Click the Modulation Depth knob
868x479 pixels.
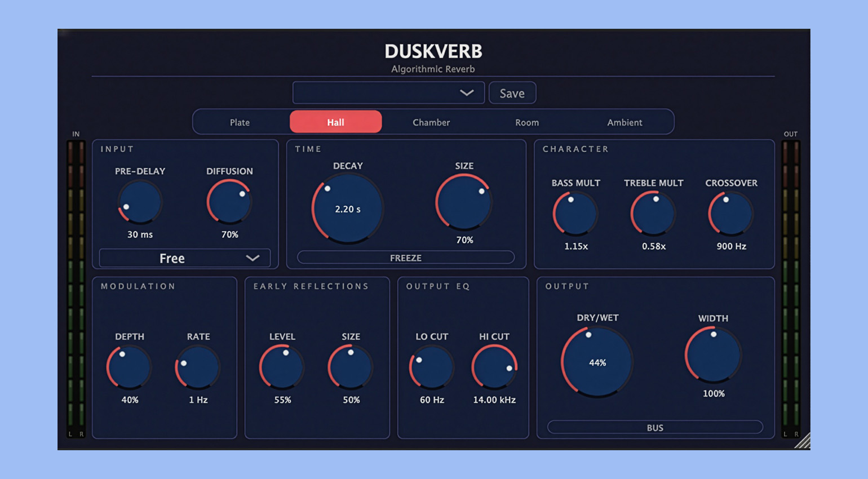(130, 367)
